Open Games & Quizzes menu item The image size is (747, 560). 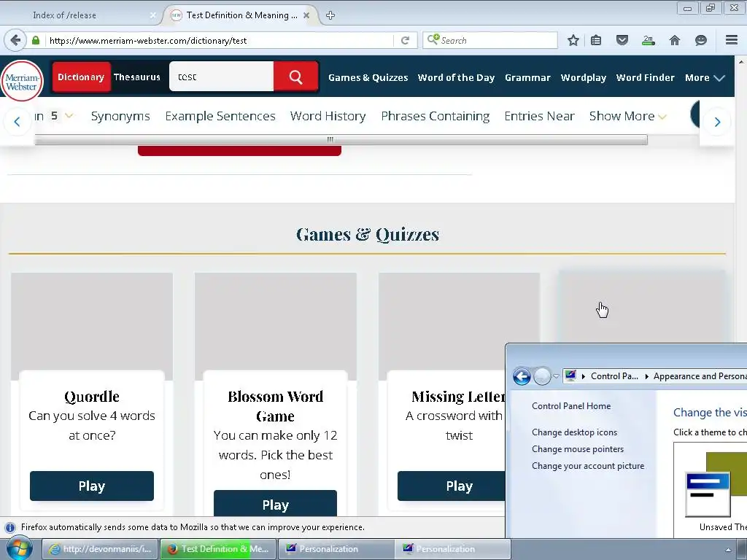point(368,77)
